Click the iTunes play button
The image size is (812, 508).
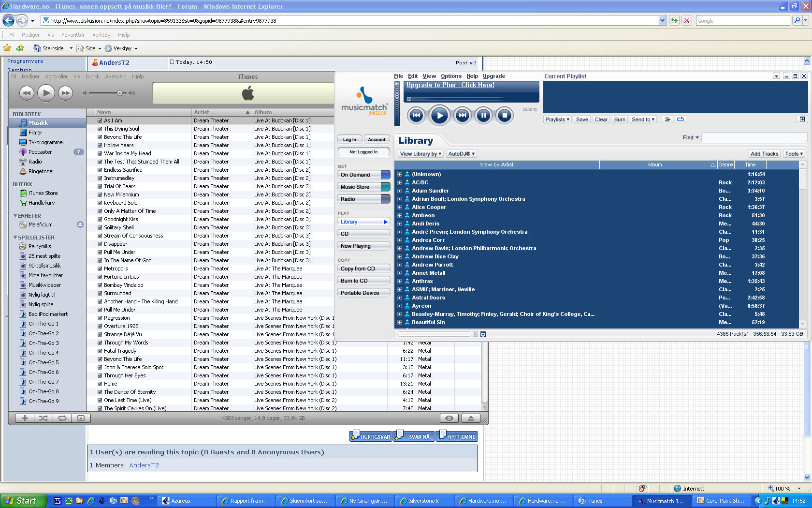[x=46, y=92]
